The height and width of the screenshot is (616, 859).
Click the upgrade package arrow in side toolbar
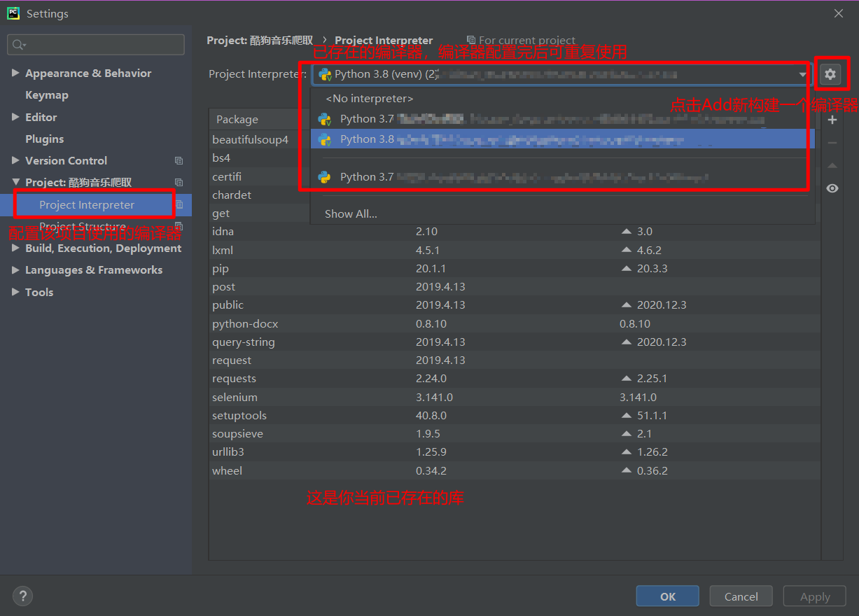tap(832, 166)
